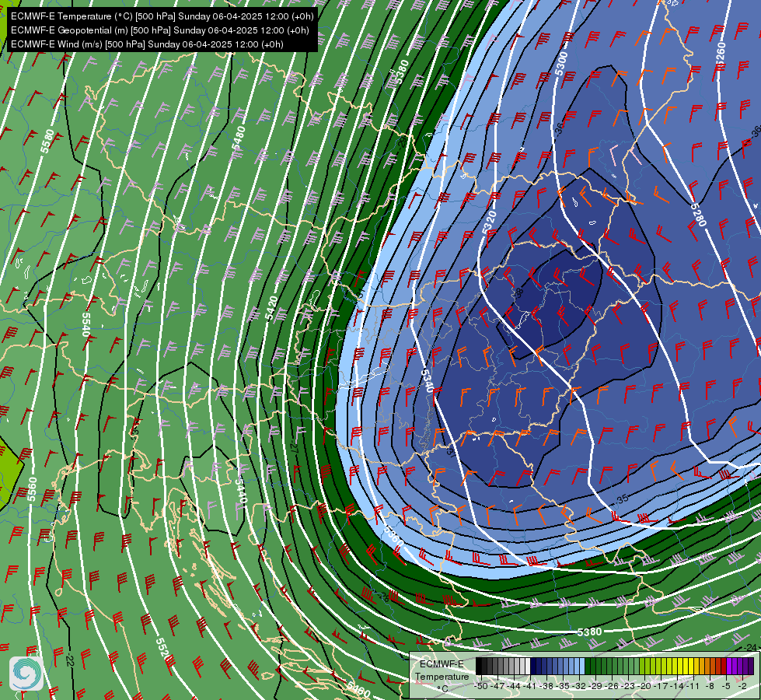
Task: Click the ECMWF-E Temperature °C legend title
Action: pos(442,677)
